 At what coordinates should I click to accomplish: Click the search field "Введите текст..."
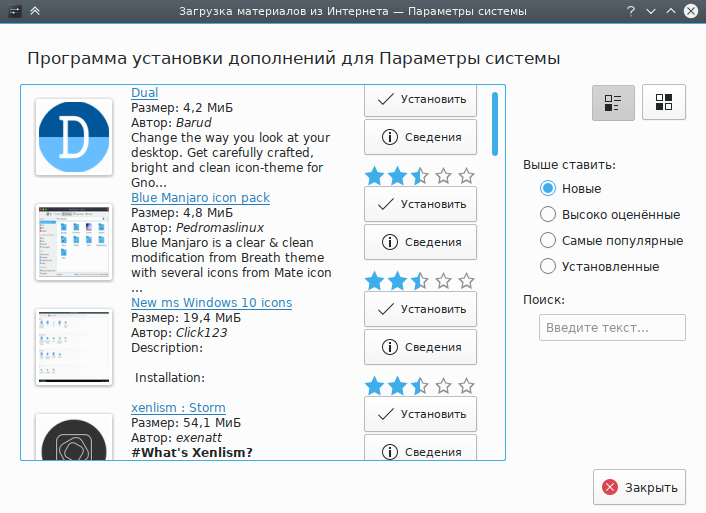(x=612, y=327)
